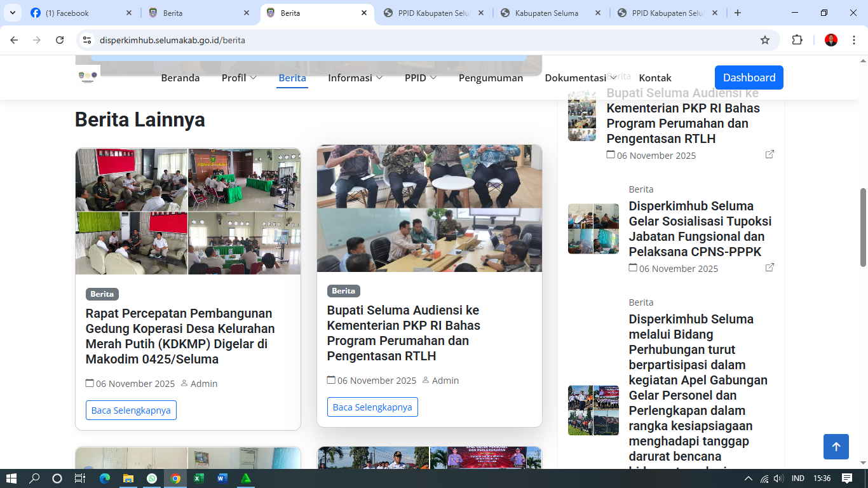Open the external link icon beside Tupoksi article
Viewport: 868px width, 488px height.
(770, 268)
